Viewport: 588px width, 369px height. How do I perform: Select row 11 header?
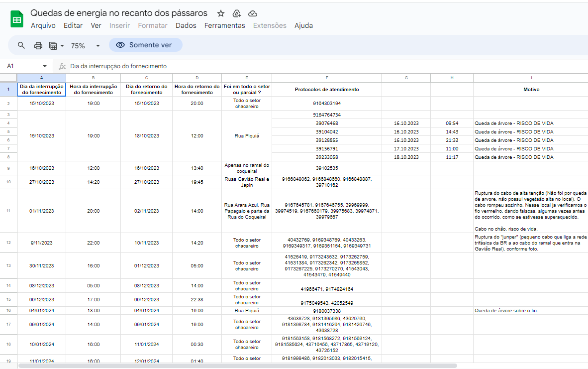(x=8, y=211)
